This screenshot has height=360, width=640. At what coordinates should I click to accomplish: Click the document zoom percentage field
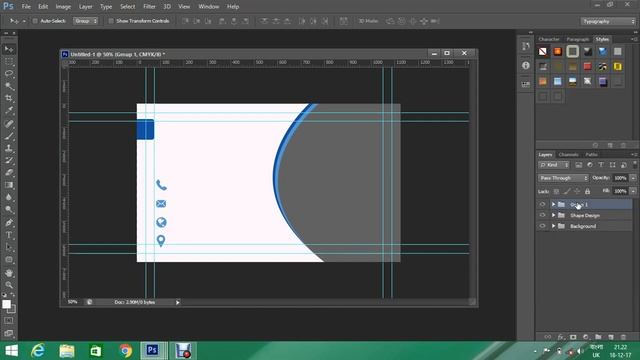click(x=73, y=302)
